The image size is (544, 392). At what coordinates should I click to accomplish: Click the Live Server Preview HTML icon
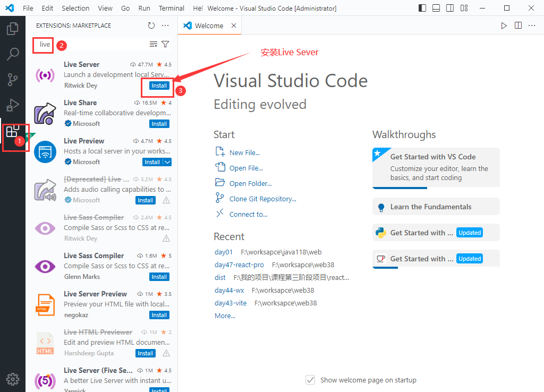45,304
